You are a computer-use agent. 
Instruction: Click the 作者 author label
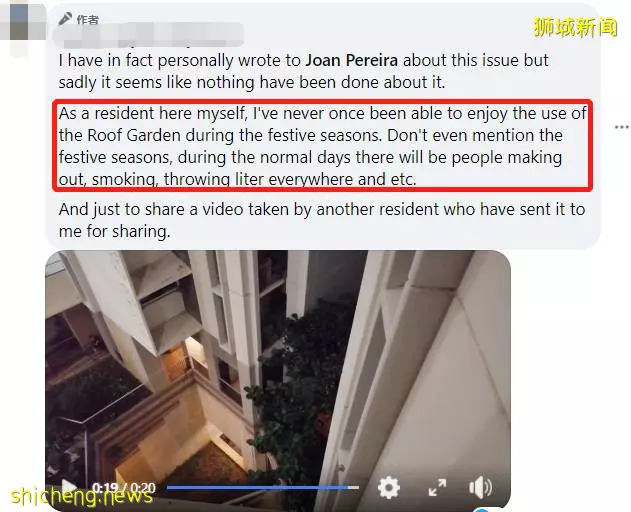[x=87, y=19]
